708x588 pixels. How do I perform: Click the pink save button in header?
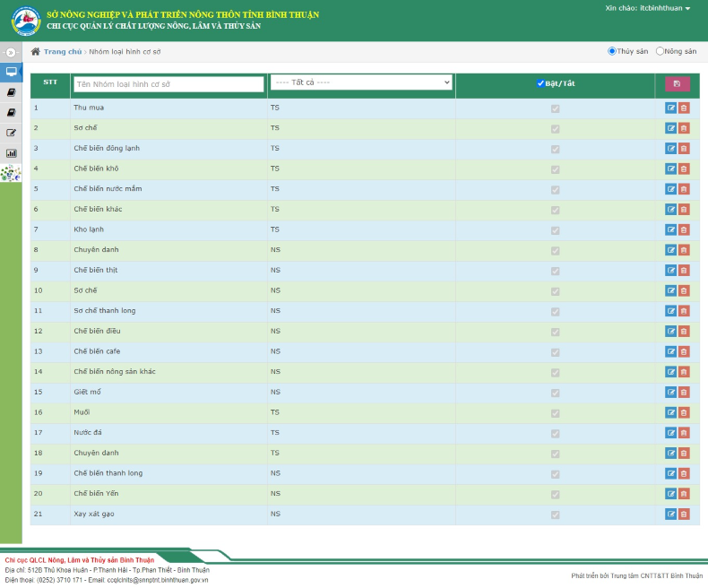tap(677, 83)
